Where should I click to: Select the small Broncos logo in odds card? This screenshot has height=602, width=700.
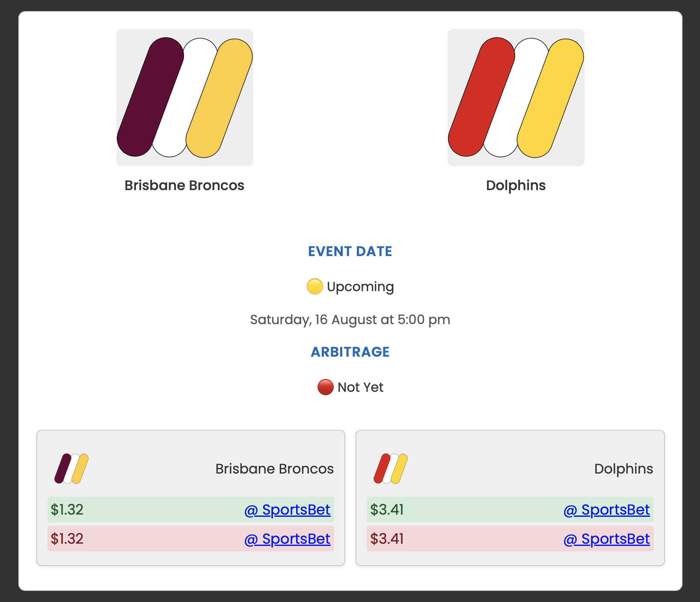coord(72,468)
